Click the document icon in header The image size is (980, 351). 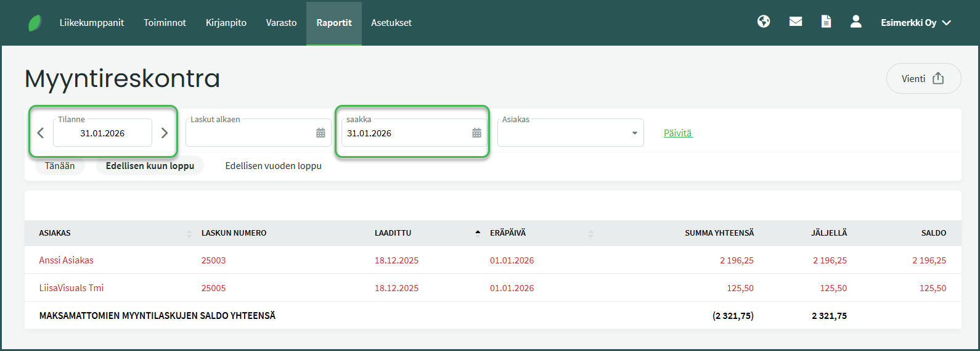click(826, 22)
